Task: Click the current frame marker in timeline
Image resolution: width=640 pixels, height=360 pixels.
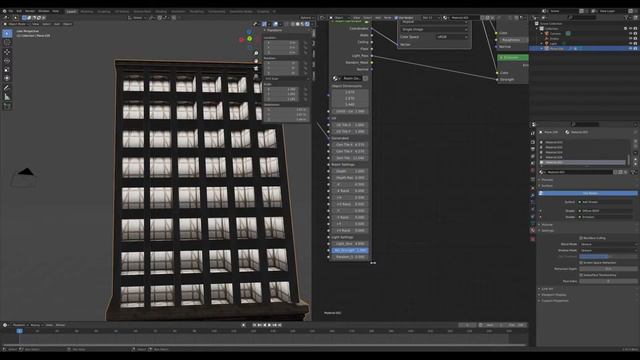Action: click(19, 331)
